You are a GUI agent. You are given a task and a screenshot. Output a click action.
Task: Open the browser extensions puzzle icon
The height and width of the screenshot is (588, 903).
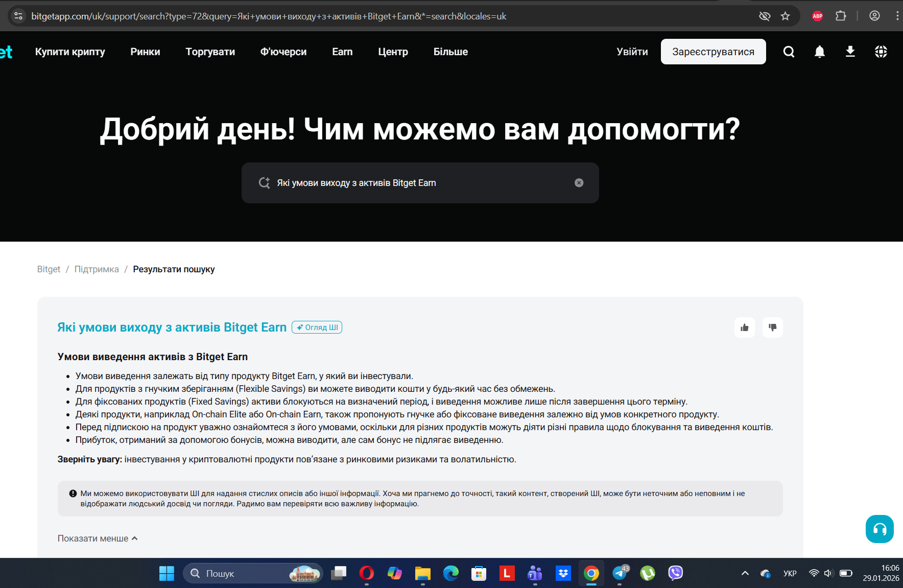click(x=841, y=16)
